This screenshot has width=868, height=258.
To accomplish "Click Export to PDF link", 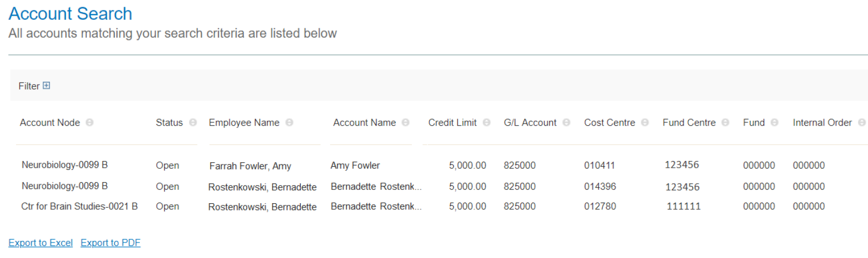I will pos(111,242).
